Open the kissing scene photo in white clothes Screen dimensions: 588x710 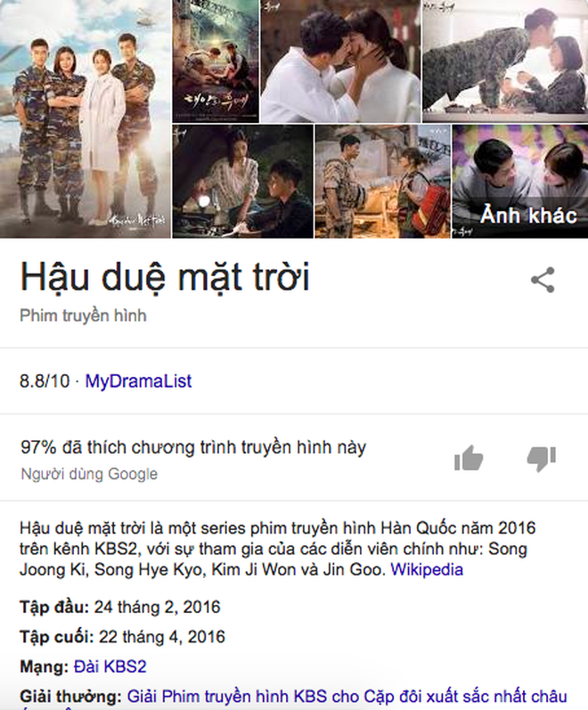tap(340, 61)
